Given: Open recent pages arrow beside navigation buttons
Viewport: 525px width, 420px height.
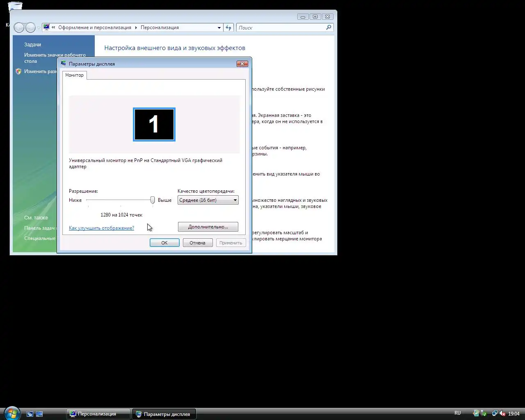Looking at the screenshot, I should (39, 28).
